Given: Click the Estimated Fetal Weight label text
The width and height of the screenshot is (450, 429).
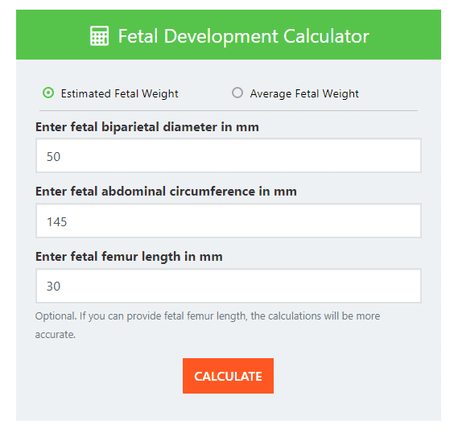Looking at the screenshot, I should tap(119, 94).
